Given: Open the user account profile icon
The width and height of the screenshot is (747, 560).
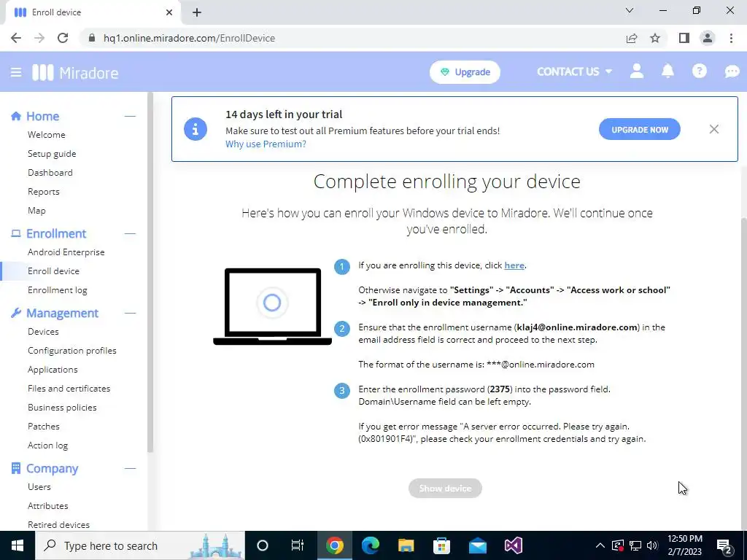Looking at the screenshot, I should [636, 71].
